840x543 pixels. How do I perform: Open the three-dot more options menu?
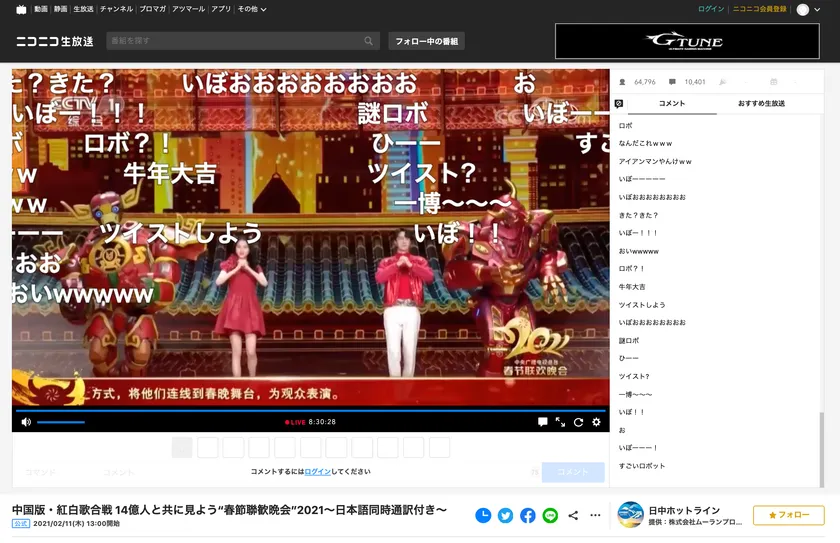click(596, 516)
